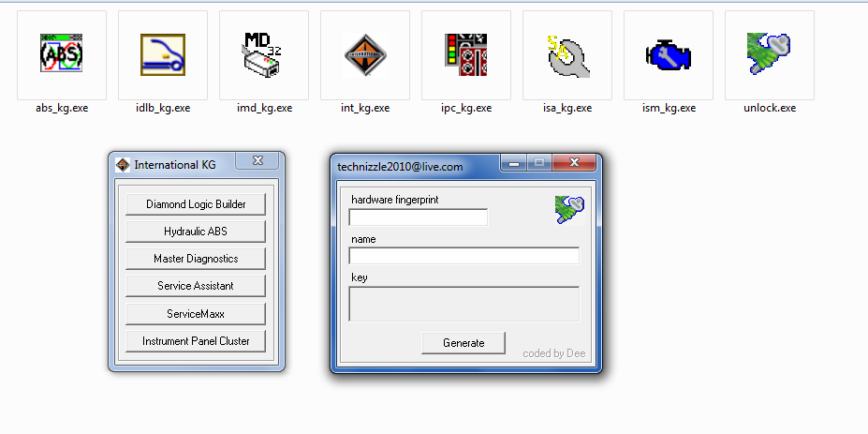The height and width of the screenshot is (434, 868).
Task: Click the Generate button
Action: [463, 342]
